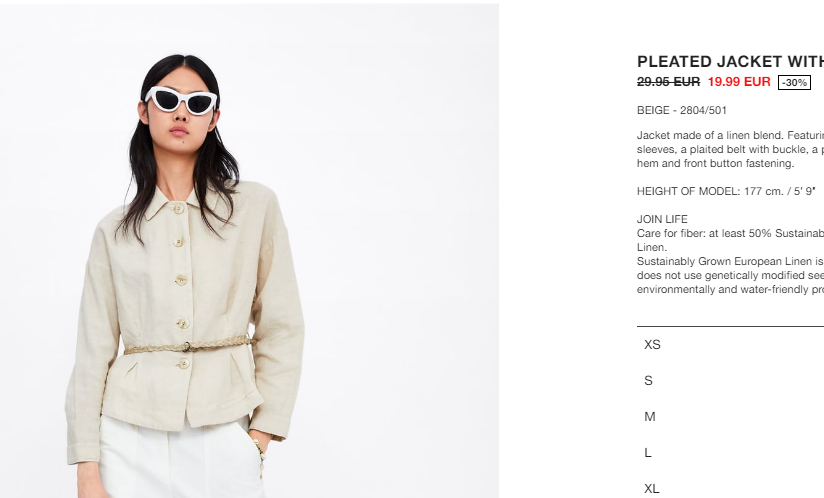Click the white sunglasses in the photo

pyautogui.click(x=182, y=100)
